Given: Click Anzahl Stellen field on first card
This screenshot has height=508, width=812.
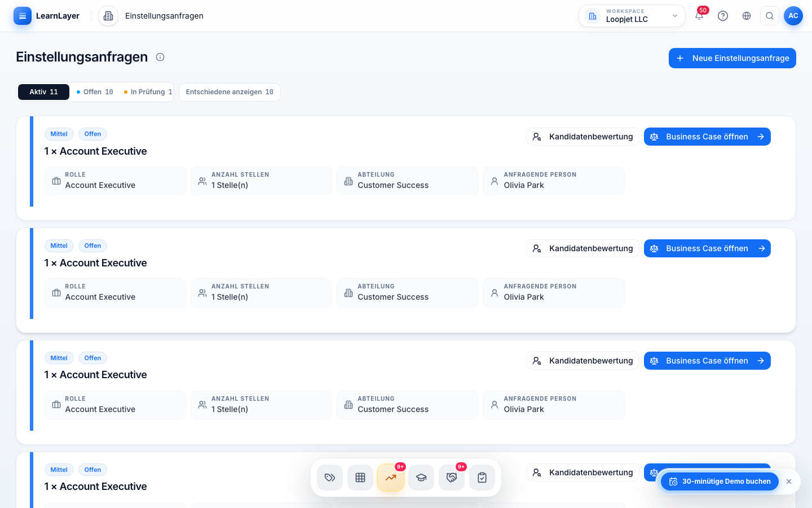Looking at the screenshot, I should 261,181.
